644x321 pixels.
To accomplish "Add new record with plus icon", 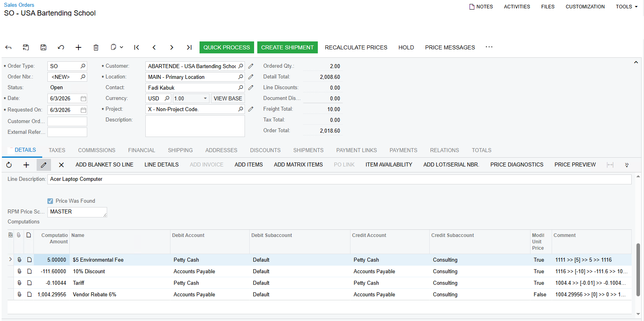I will pos(78,47).
